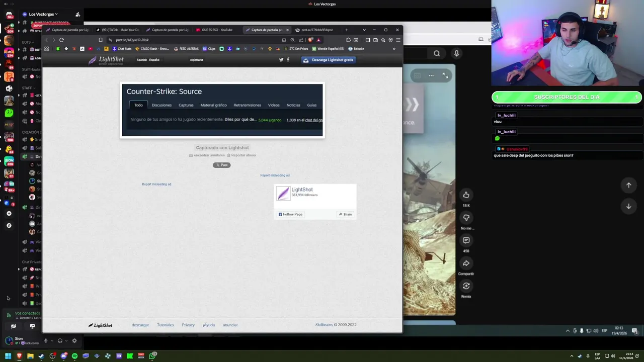Open the WhatsApp taskbar icon
The height and width of the screenshot is (362, 644).
point(152,356)
